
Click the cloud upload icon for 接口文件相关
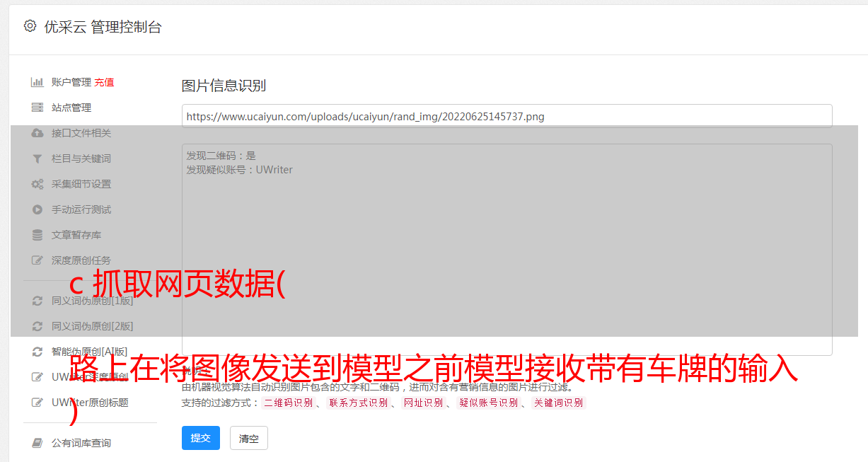[37, 133]
